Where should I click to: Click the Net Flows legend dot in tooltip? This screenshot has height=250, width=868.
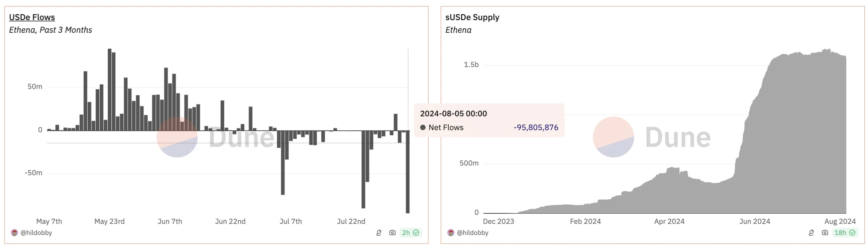pyautogui.click(x=423, y=128)
